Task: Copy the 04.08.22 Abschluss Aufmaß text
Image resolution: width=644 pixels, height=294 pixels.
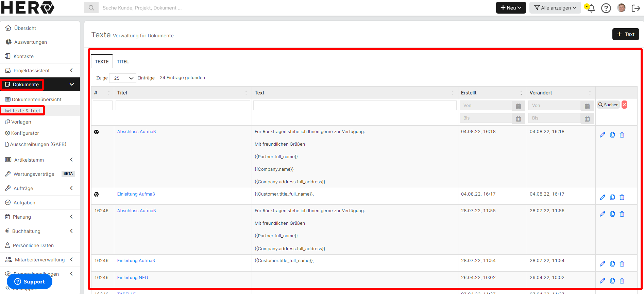Action: coord(612,135)
